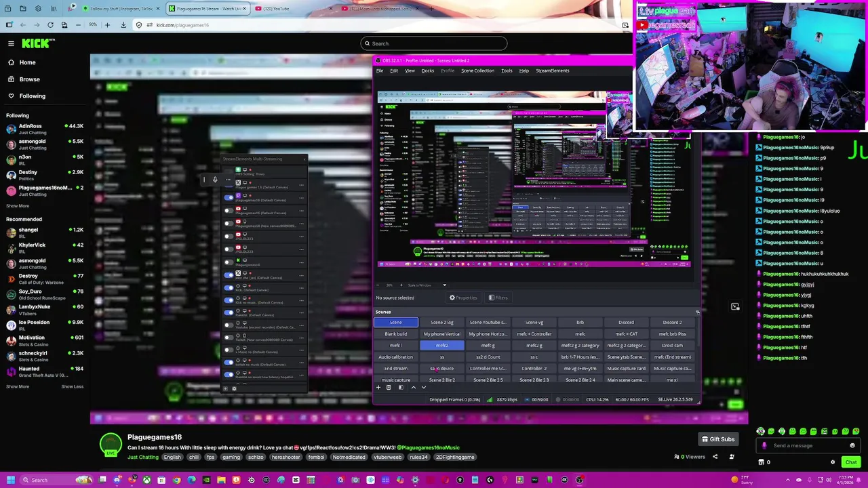Remove selected scene trash icon
Viewport: 868px width, 488px height.
coord(389,388)
